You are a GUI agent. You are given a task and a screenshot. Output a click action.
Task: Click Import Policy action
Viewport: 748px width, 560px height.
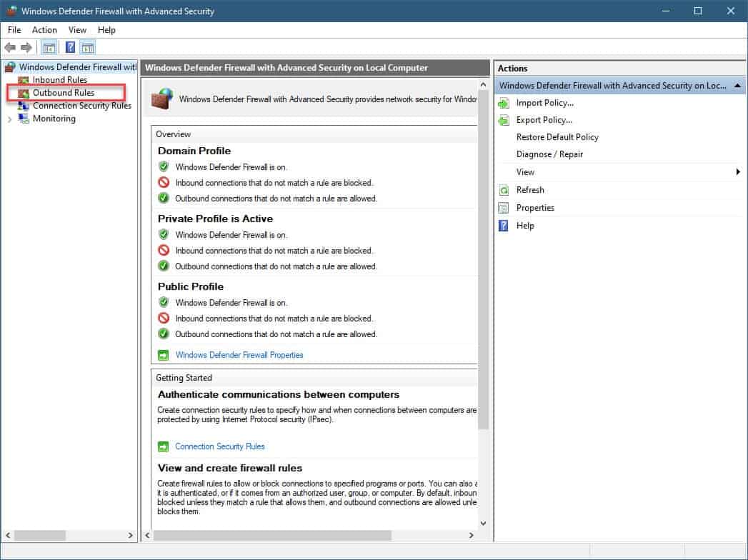click(545, 103)
